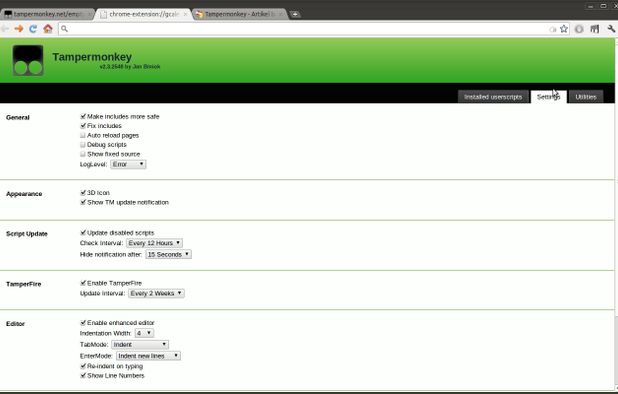Close the chrome-extension tab
Image resolution: width=618 pixels, height=394 pixels.
click(x=185, y=14)
